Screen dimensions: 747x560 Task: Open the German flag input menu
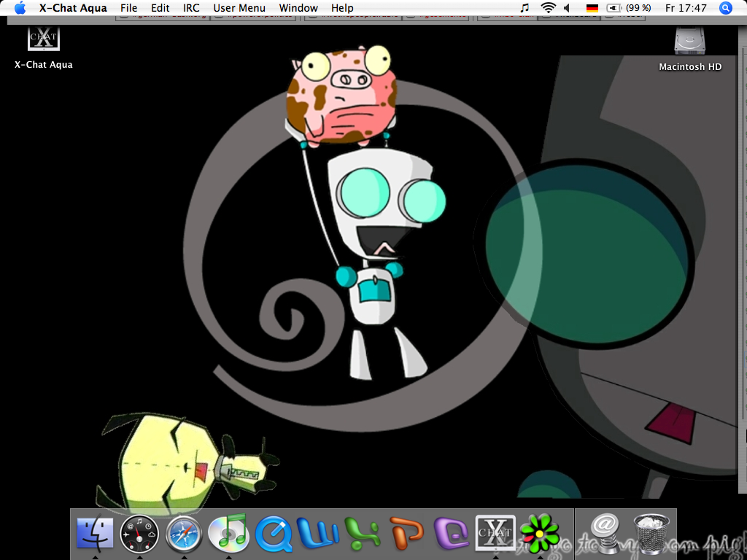coord(592,8)
